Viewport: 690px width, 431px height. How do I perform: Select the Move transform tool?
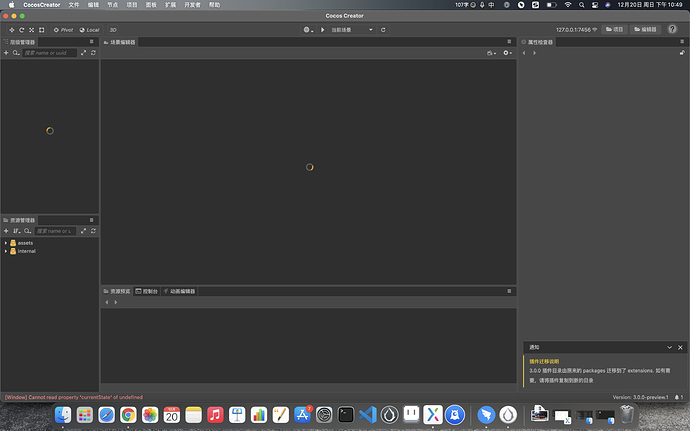11,30
